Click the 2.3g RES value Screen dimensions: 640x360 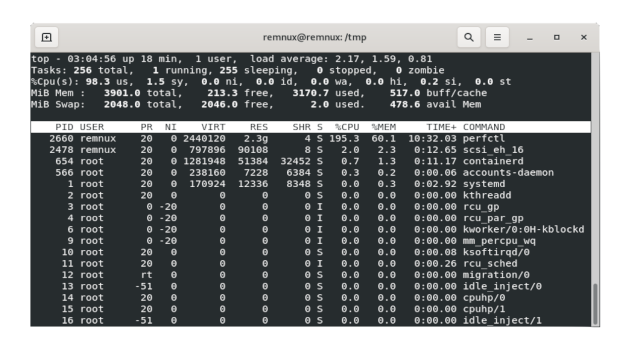(x=256, y=138)
